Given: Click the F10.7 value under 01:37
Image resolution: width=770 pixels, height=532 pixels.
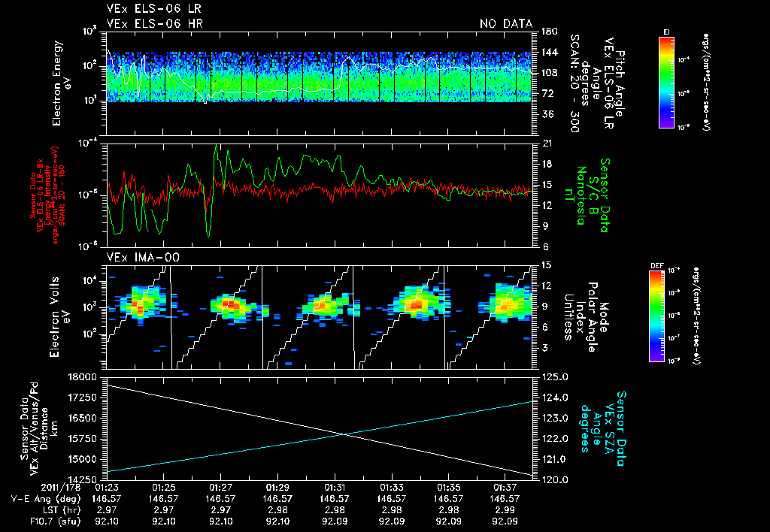Looking at the screenshot, I should (x=505, y=521).
